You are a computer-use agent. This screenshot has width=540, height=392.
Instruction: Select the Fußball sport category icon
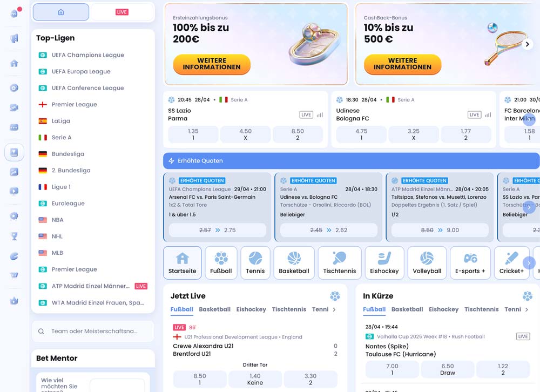tap(221, 263)
